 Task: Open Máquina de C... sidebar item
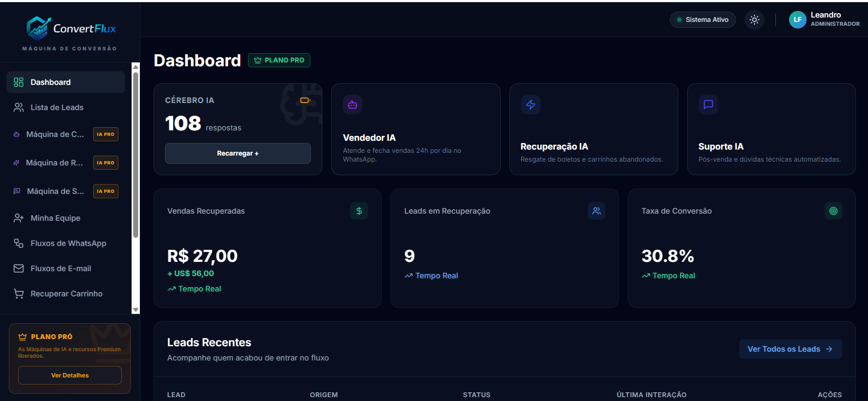tap(66, 134)
